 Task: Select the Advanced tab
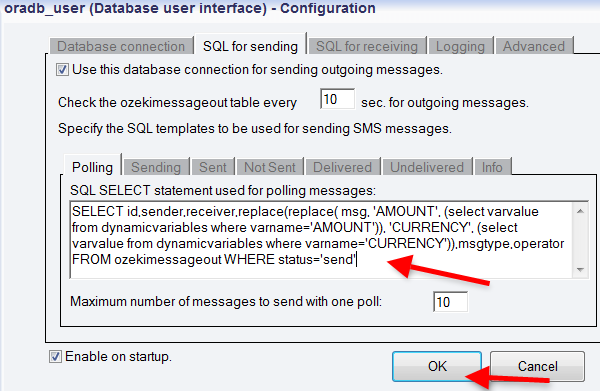[534, 46]
